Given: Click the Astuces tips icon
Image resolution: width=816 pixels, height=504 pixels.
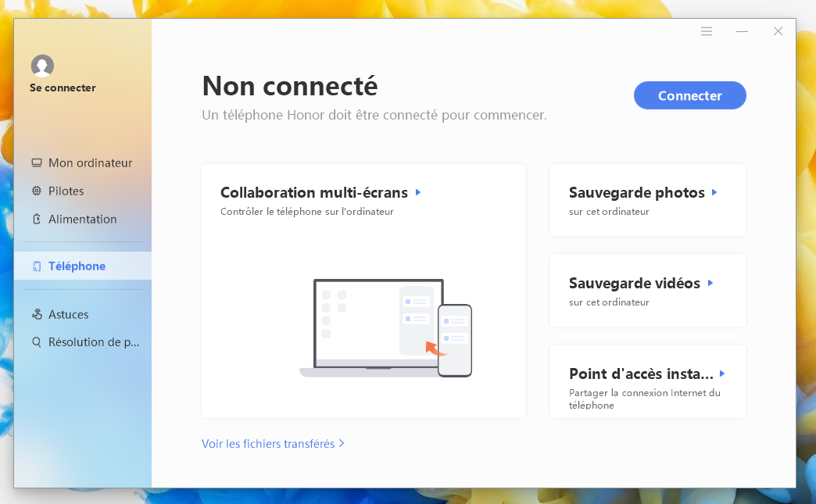Looking at the screenshot, I should pos(37,315).
